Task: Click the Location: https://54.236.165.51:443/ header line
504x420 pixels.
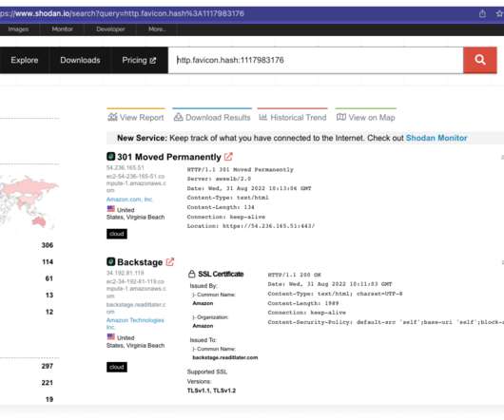Action: click(251, 226)
